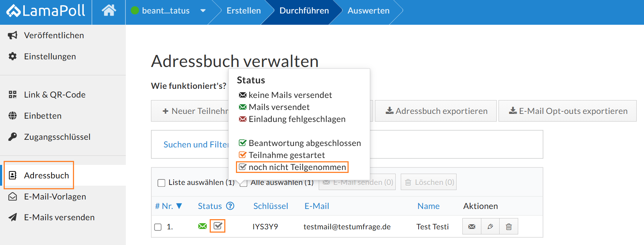Expand the Suchen und Filter section

(196, 145)
